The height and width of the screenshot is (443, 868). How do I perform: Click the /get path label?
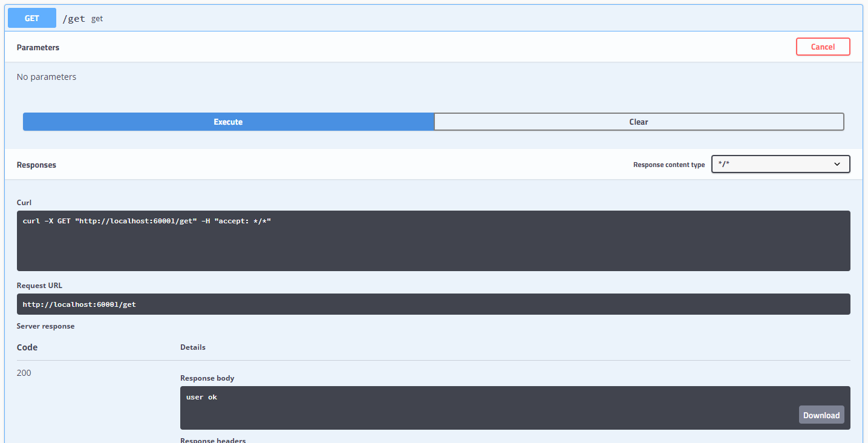73,18
